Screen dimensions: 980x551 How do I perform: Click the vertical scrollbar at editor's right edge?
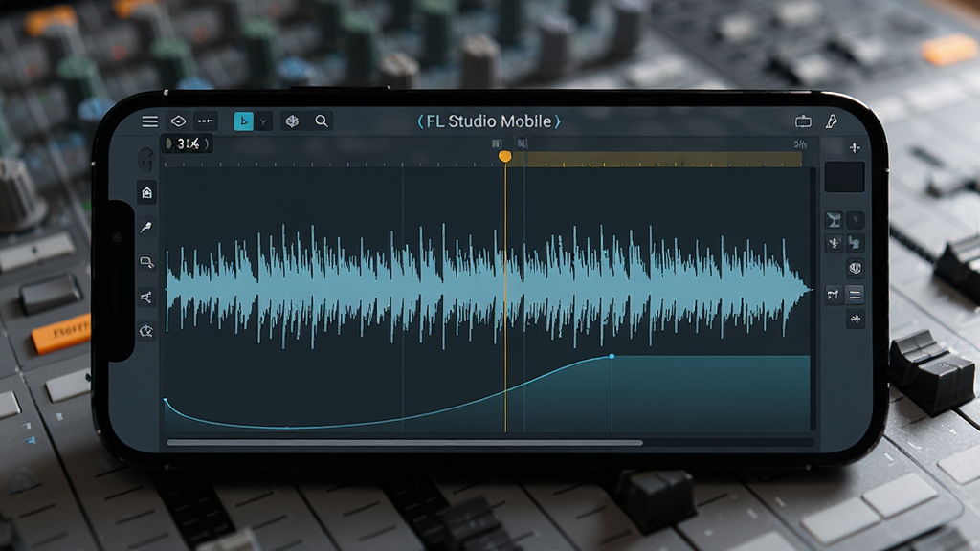813,298
